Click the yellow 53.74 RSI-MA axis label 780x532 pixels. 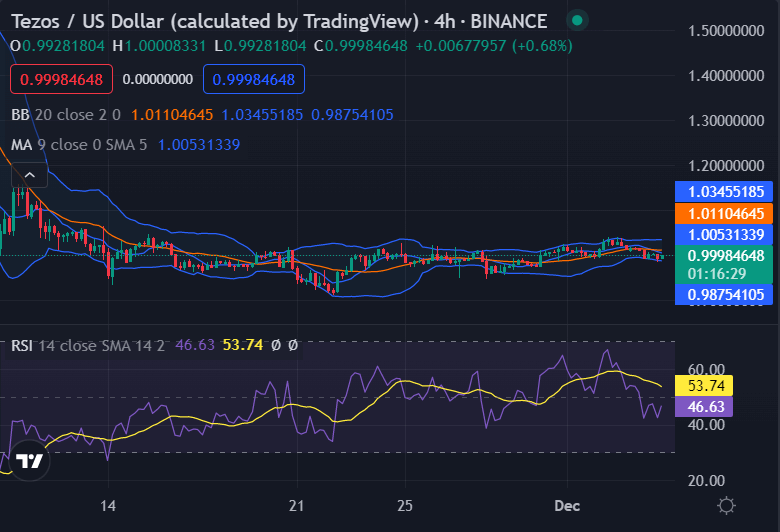704,386
